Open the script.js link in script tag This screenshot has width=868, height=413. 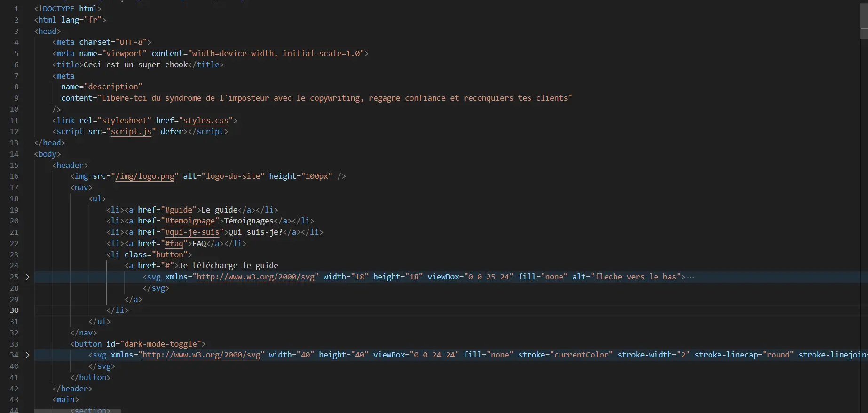click(131, 132)
